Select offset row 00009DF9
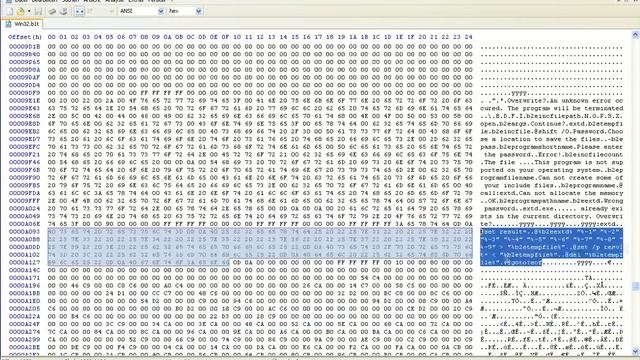Viewport: 640px width, 360px height. point(25,93)
